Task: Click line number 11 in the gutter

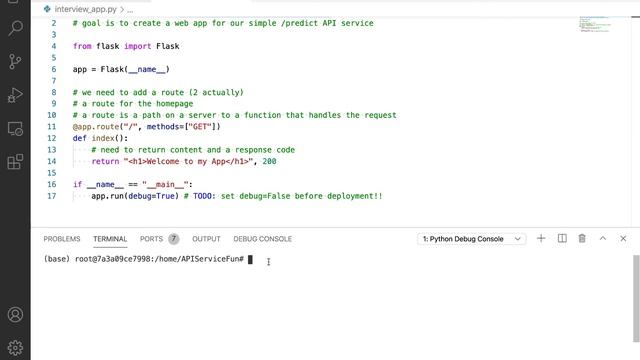Action: (x=52, y=127)
